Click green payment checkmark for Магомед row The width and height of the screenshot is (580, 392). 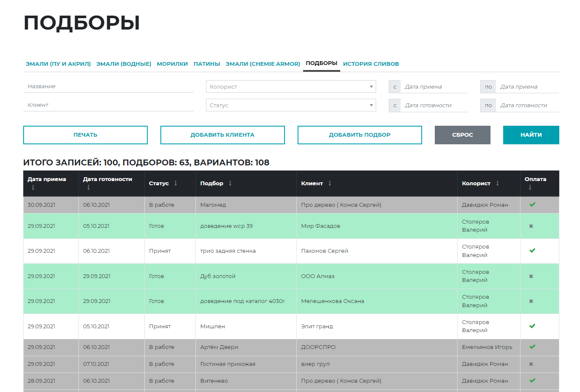[532, 205]
